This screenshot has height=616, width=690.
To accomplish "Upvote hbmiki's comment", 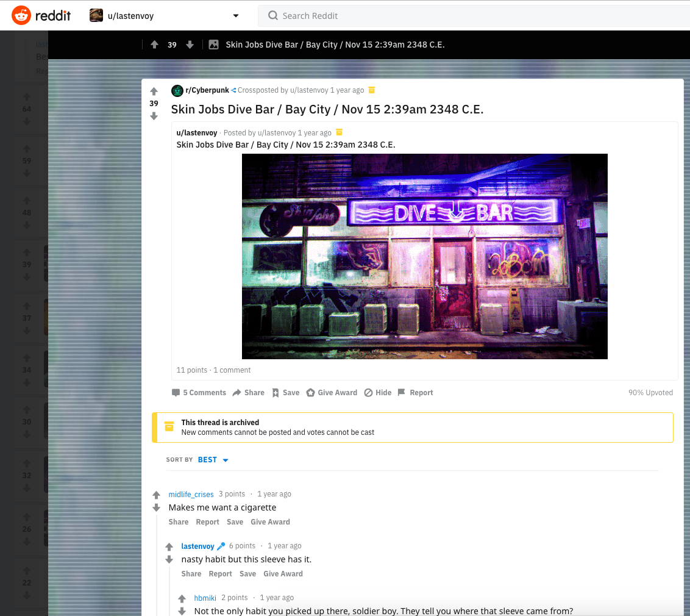I will coord(182,598).
